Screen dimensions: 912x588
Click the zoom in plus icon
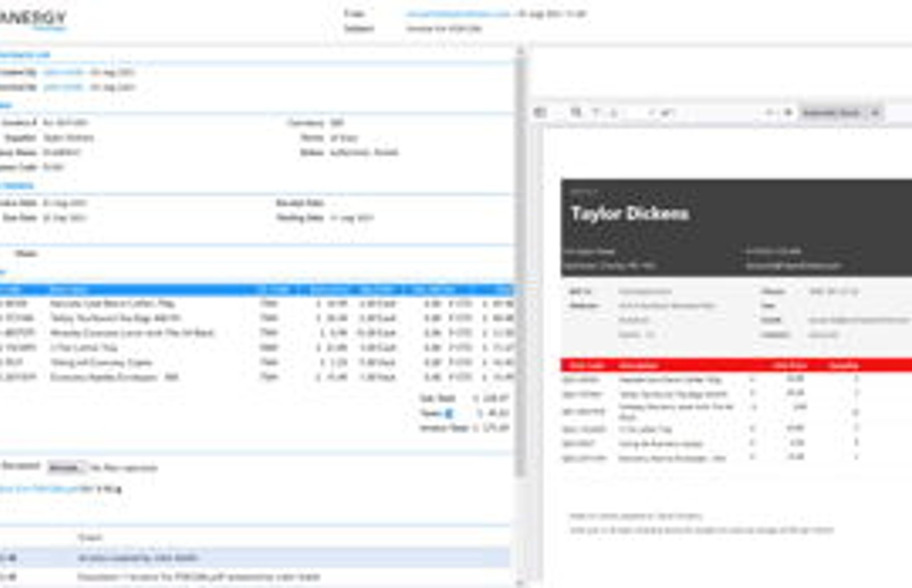[788, 112]
